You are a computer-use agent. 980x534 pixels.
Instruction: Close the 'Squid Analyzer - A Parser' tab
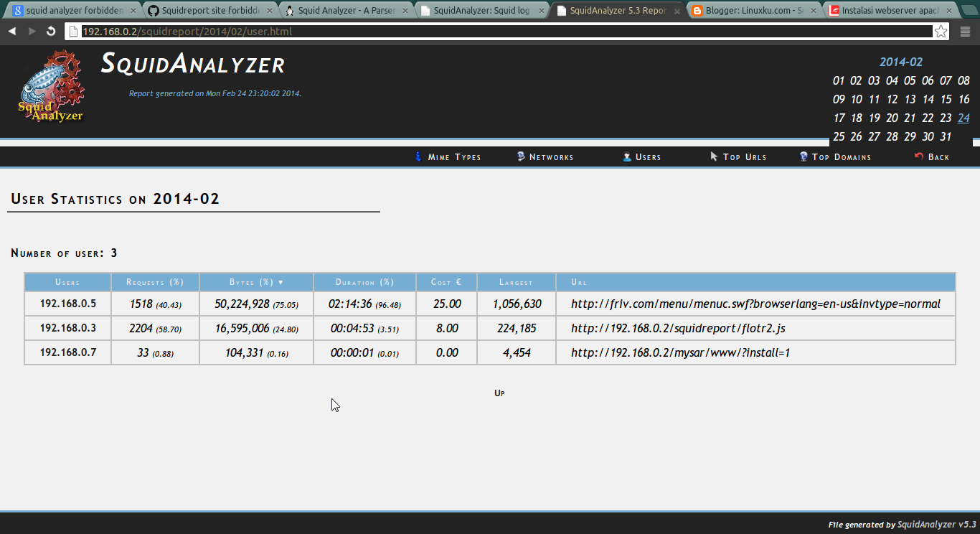(x=405, y=11)
